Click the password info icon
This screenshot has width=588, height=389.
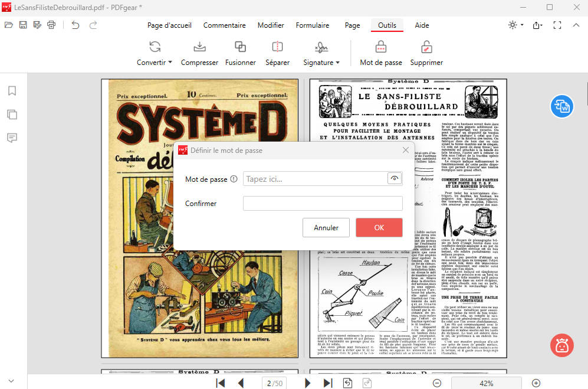[x=234, y=179]
